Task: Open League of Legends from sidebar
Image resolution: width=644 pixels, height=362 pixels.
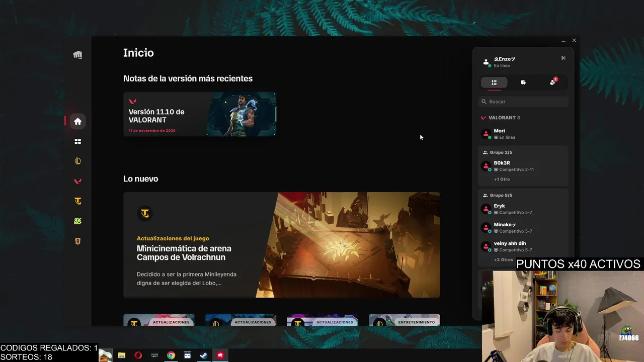Action: click(x=77, y=161)
